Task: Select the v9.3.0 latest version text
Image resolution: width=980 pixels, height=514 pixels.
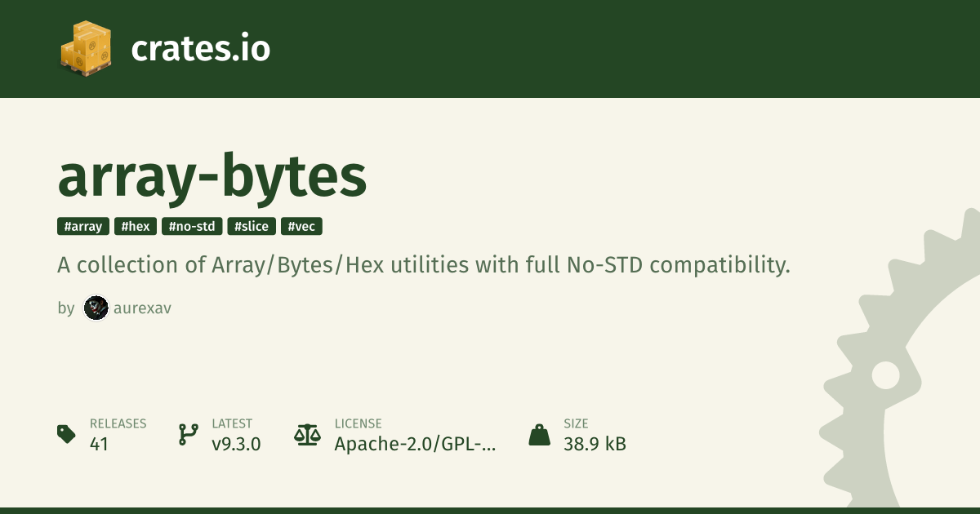Action: [x=236, y=445]
